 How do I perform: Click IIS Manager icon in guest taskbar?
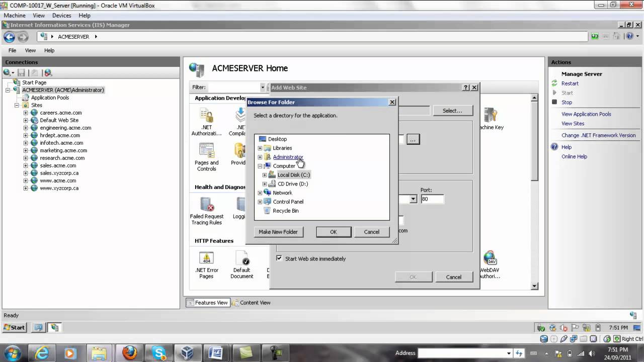[54, 327]
